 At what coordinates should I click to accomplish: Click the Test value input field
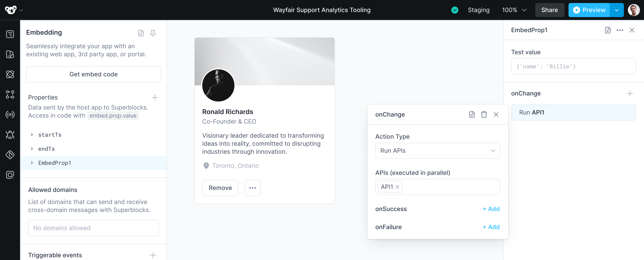[x=573, y=66]
